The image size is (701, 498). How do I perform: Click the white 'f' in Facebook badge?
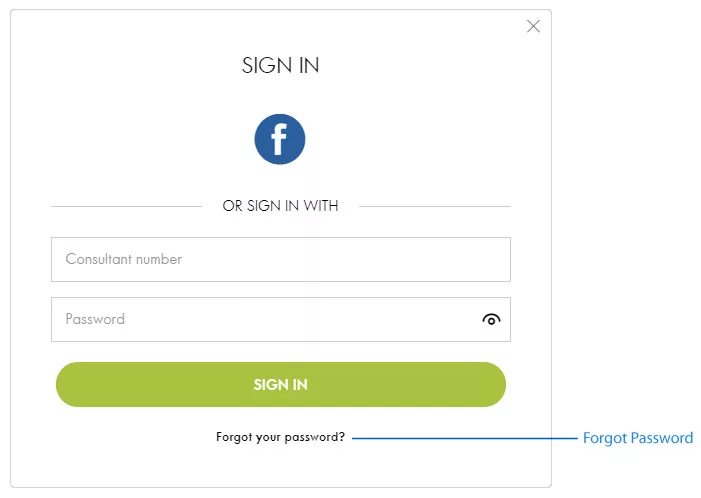[x=279, y=139]
